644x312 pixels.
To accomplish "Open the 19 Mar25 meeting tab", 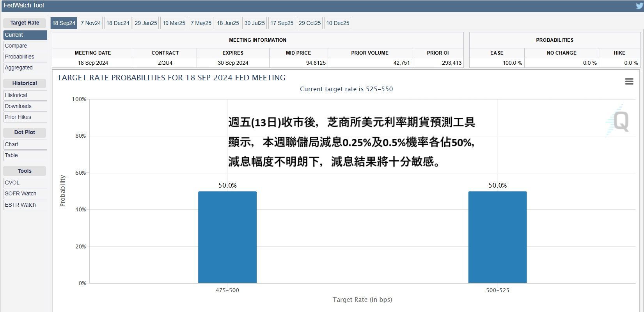I will (x=174, y=23).
